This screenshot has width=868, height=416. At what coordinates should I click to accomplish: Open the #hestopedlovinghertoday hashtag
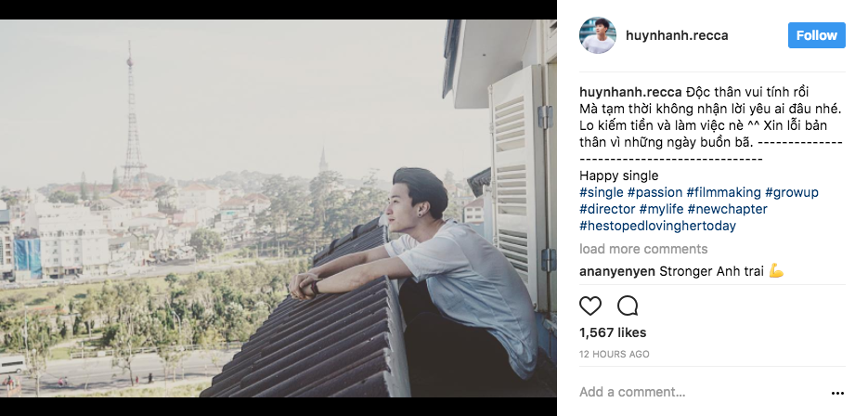pos(657,226)
